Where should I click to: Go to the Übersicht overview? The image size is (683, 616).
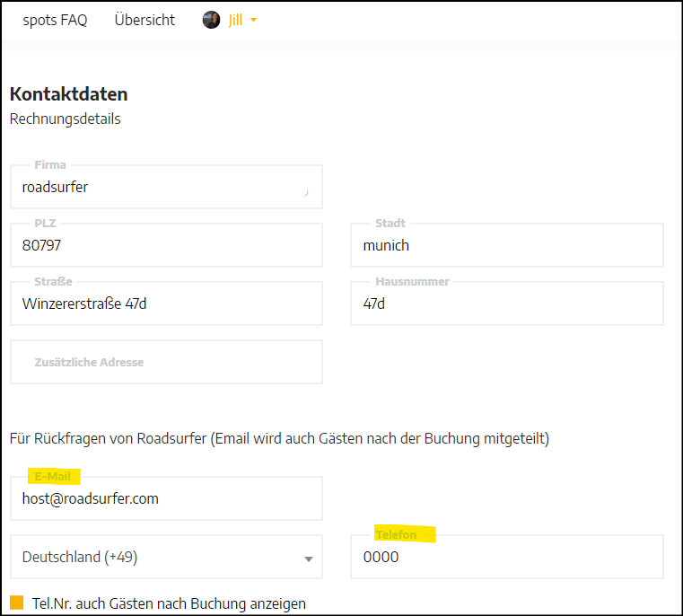click(x=144, y=20)
